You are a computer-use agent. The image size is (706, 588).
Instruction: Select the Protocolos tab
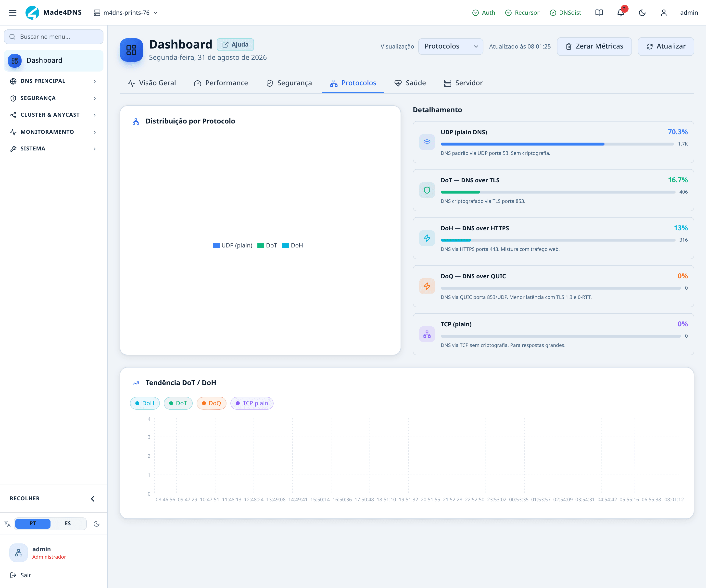coord(353,83)
